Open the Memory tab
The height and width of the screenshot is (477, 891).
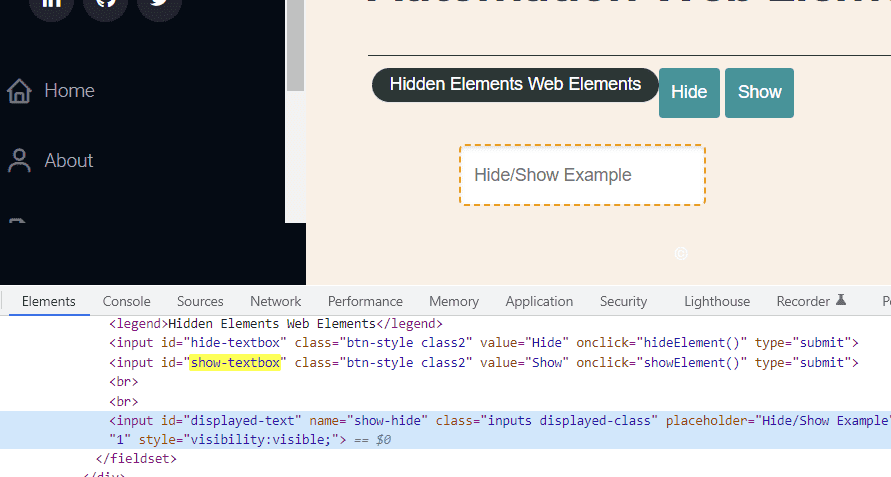pos(454,301)
